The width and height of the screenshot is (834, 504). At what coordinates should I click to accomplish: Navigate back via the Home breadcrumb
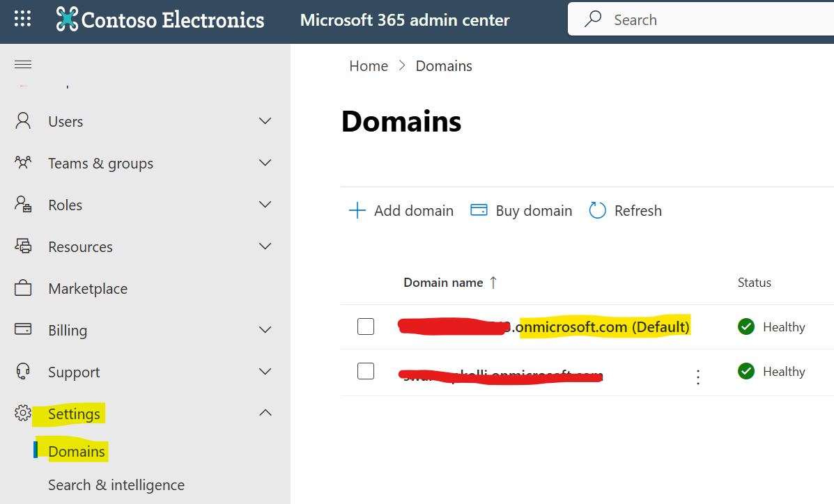pos(369,65)
